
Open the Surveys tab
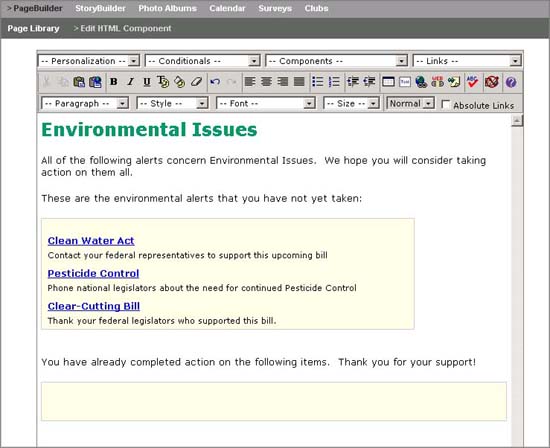point(275,8)
